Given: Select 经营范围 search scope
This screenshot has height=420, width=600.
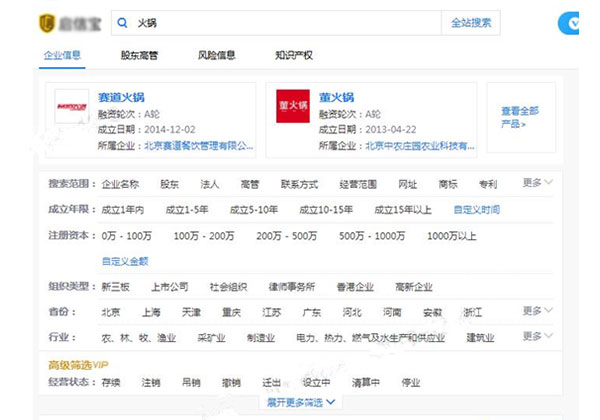Looking at the screenshot, I should pos(358,184).
